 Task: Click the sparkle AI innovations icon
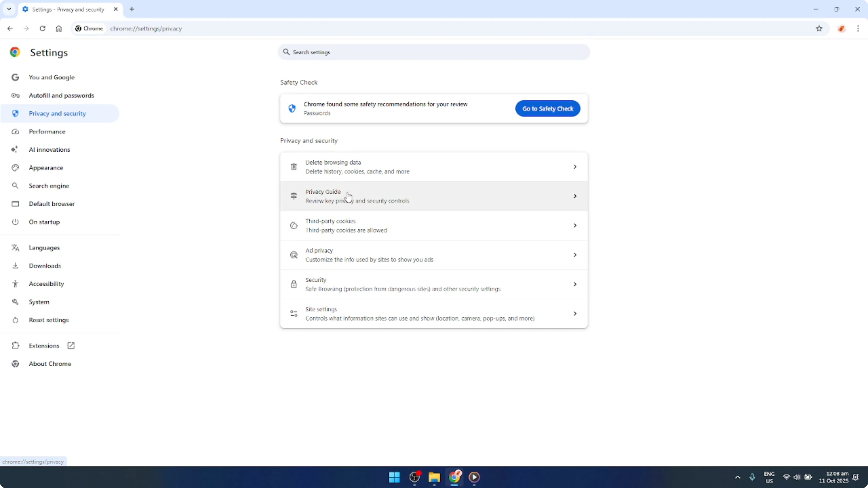(14, 149)
